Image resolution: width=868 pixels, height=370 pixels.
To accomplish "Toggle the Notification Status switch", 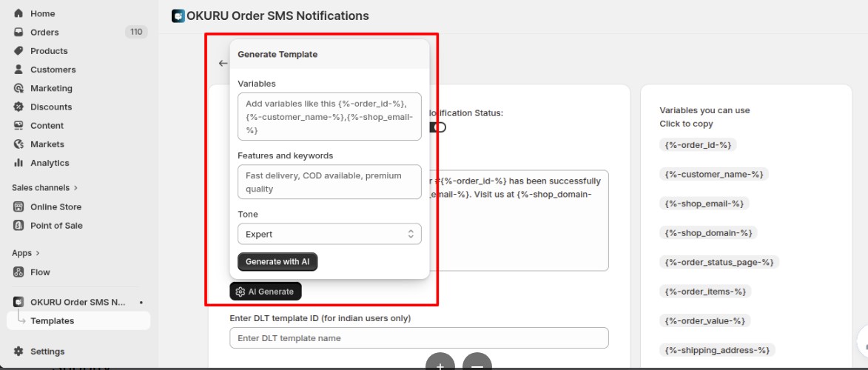I will [x=439, y=127].
